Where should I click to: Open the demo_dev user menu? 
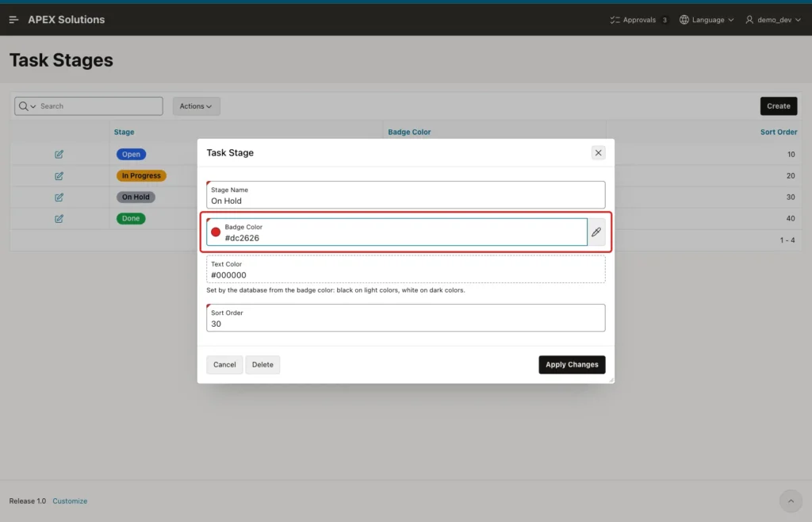pyautogui.click(x=772, y=20)
